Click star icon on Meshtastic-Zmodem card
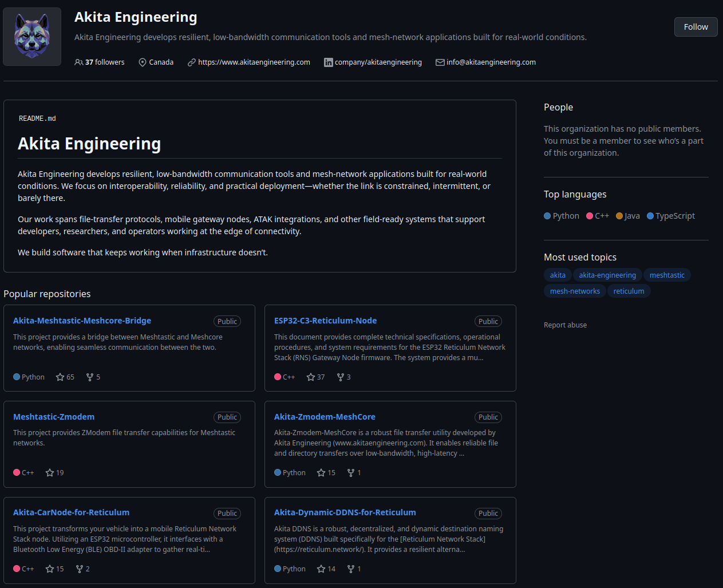723x588 pixels. tap(50, 473)
